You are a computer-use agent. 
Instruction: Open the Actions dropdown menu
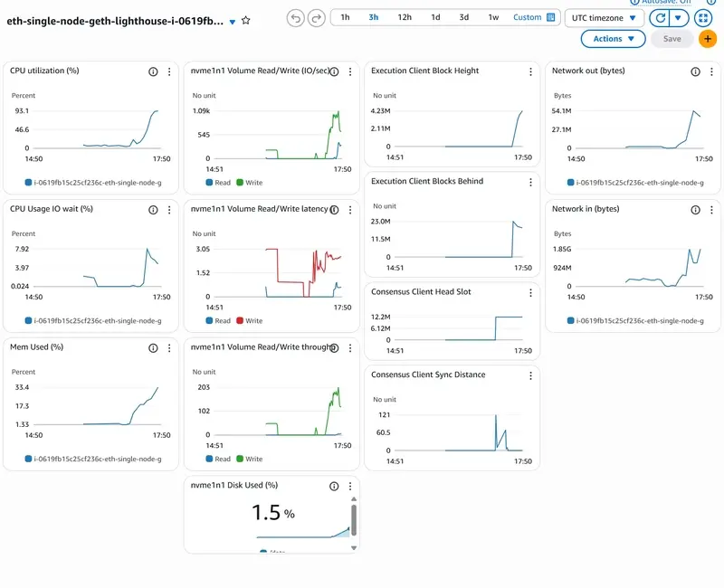(x=614, y=39)
